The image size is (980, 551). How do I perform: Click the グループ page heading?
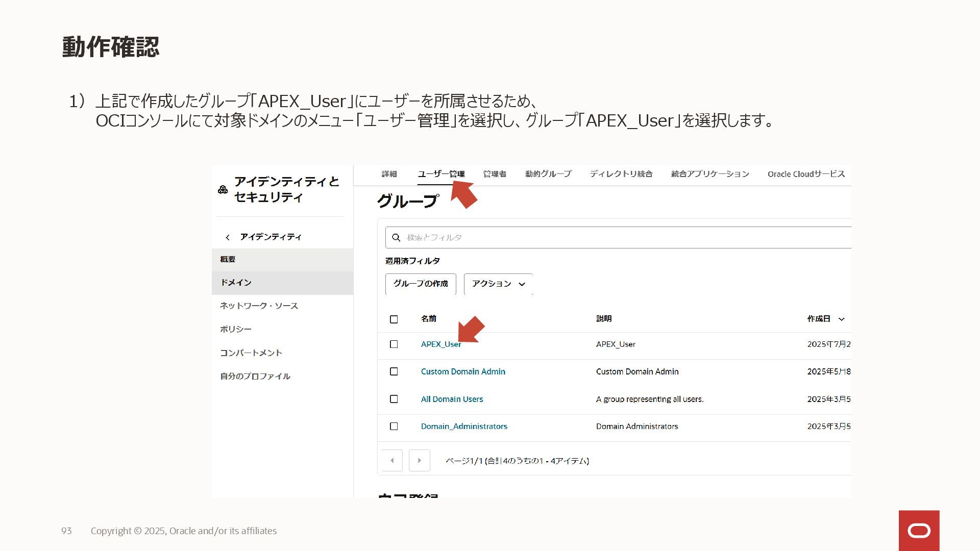pyautogui.click(x=407, y=202)
